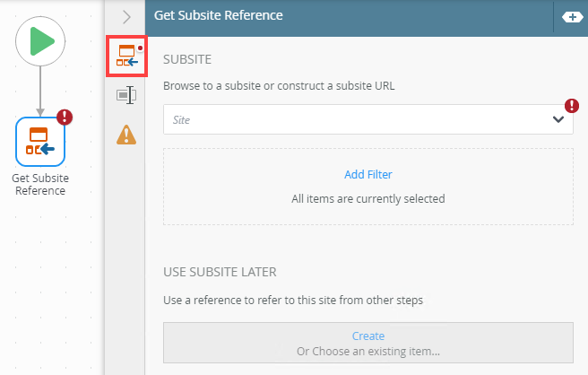The image size is (588, 375).
Task: Click the Get Subsite Reference step label
Action: point(40,184)
